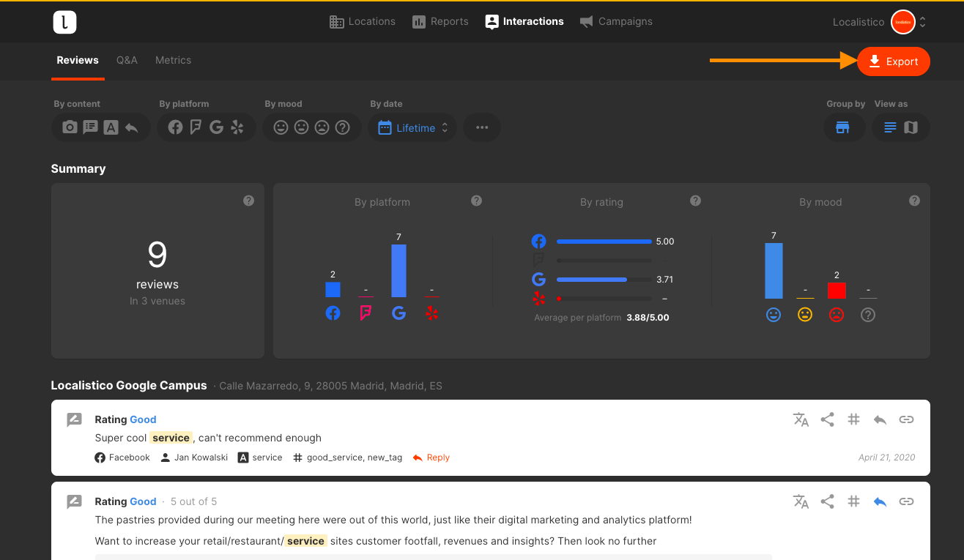Filter reviews by Facebook platform
964x560 pixels.
click(175, 127)
